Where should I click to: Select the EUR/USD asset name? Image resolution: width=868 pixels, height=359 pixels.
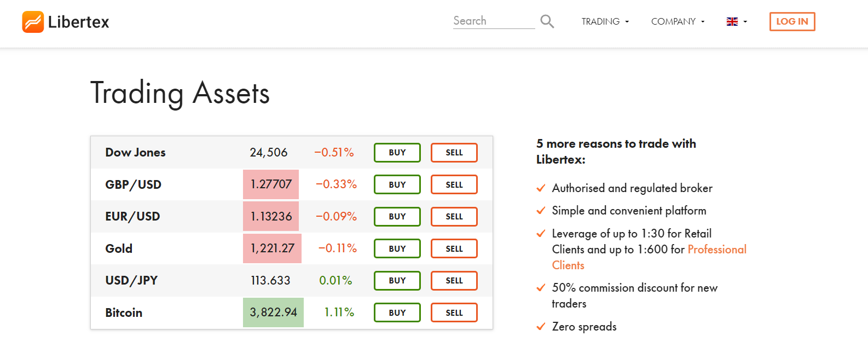[x=132, y=217]
